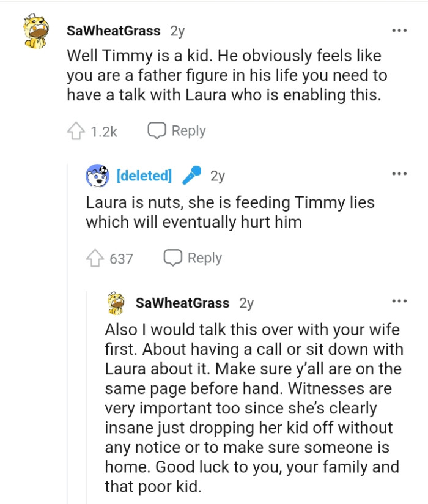Click the [deleted] username label

point(144,176)
